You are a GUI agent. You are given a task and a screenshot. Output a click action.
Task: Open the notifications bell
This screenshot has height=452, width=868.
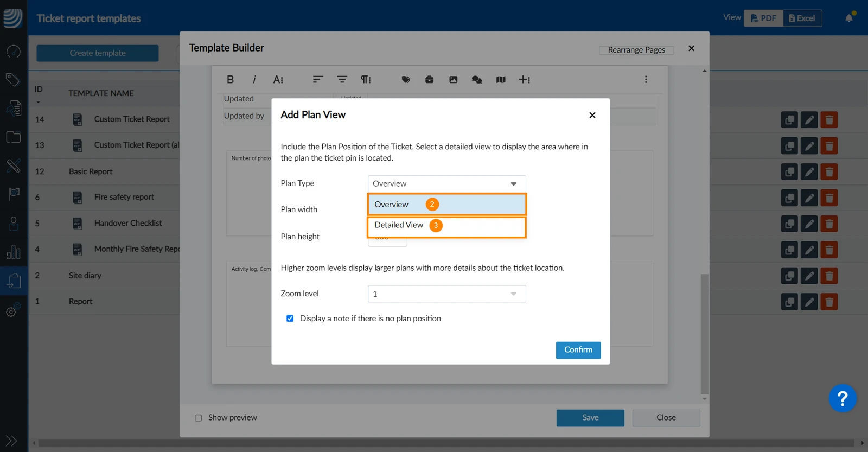849,18
